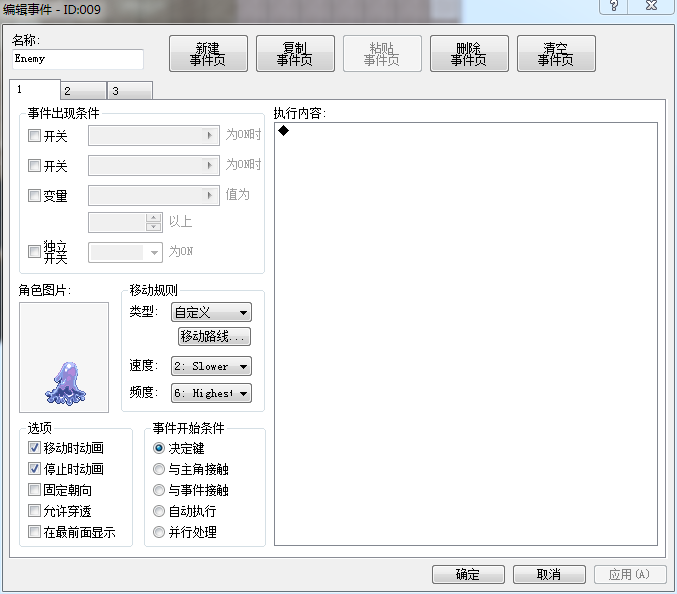This screenshot has height=594, width=677.
Task: Select the 与事件接触 trigger radio button
Action: click(x=159, y=490)
